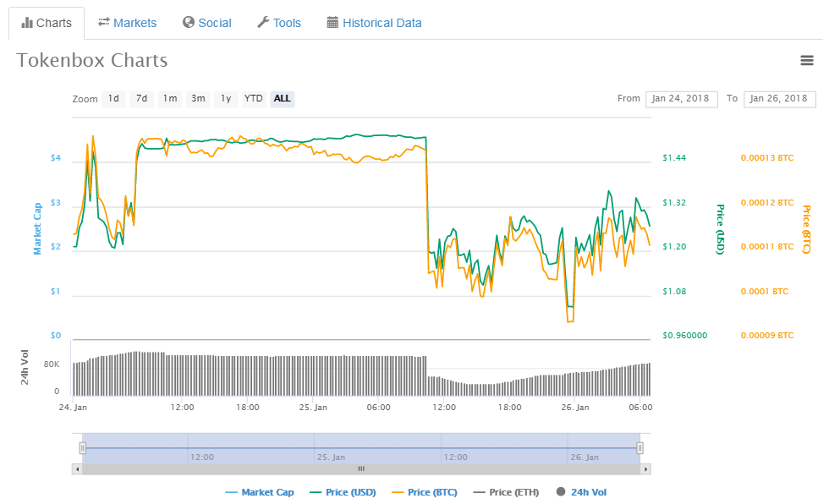Screen dimensions: 829x504
Task: Set zoom to 1y
Action: [227, 99]
